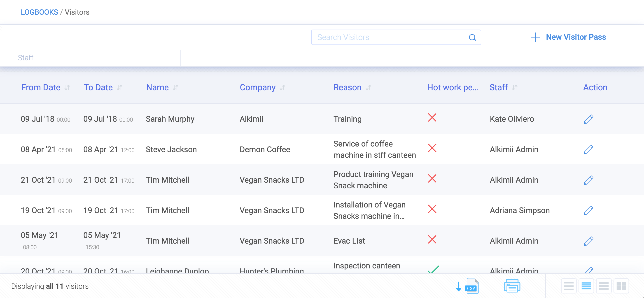Viewport: 644px width, 298px height.
Task: Select the compact row density view
Action: click(569, 286)
